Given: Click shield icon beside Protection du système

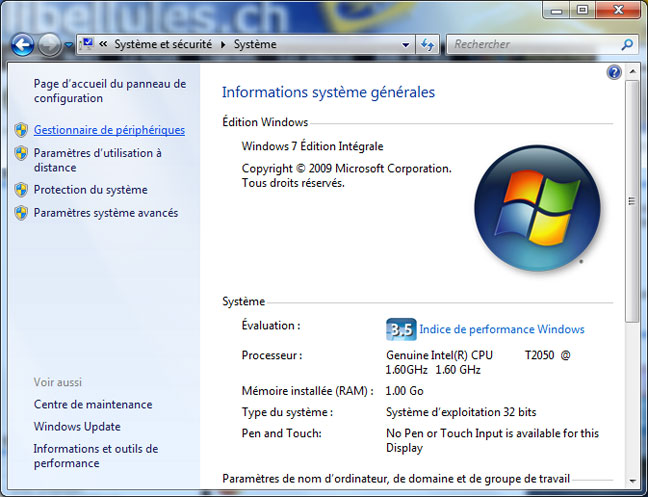Looking at the screenshot, I should (21, 190).
